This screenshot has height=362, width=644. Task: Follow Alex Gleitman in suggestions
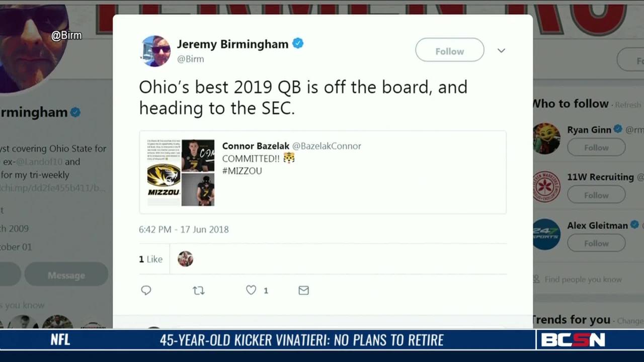pos(596,243)
